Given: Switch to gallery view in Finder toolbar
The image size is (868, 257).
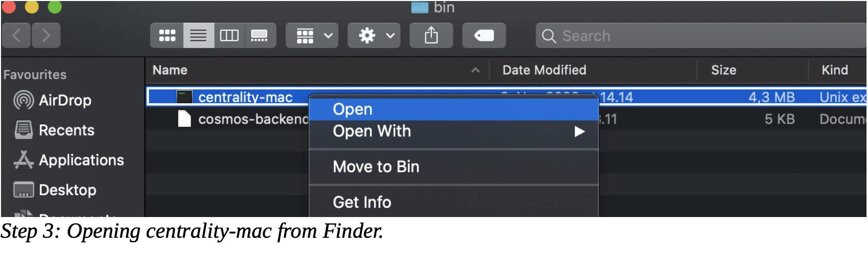Looking at the screenshot, I should point(260,35).
